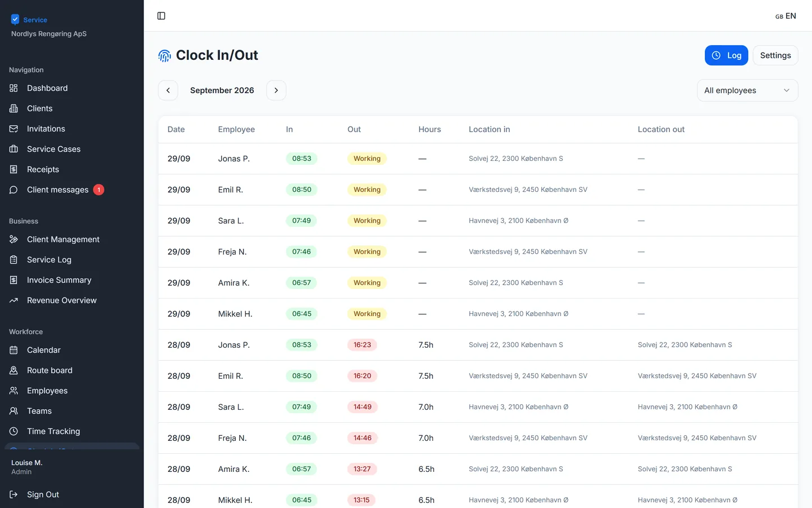Click the red unread messages badge

99,190
